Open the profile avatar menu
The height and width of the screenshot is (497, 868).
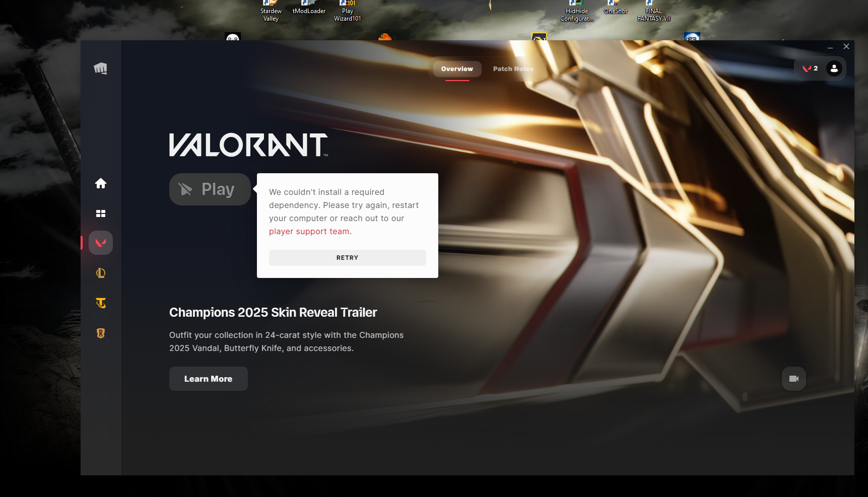point(834,68)
